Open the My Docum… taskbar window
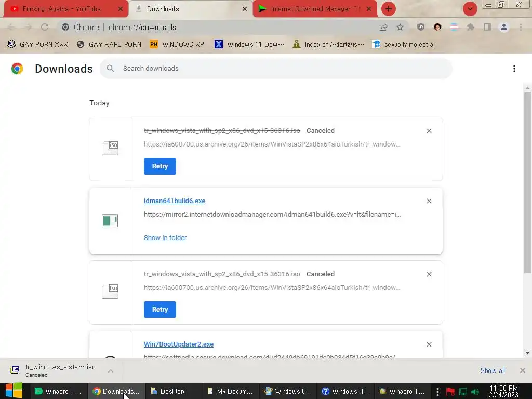The image size is (532, 399). pos(231,392)
